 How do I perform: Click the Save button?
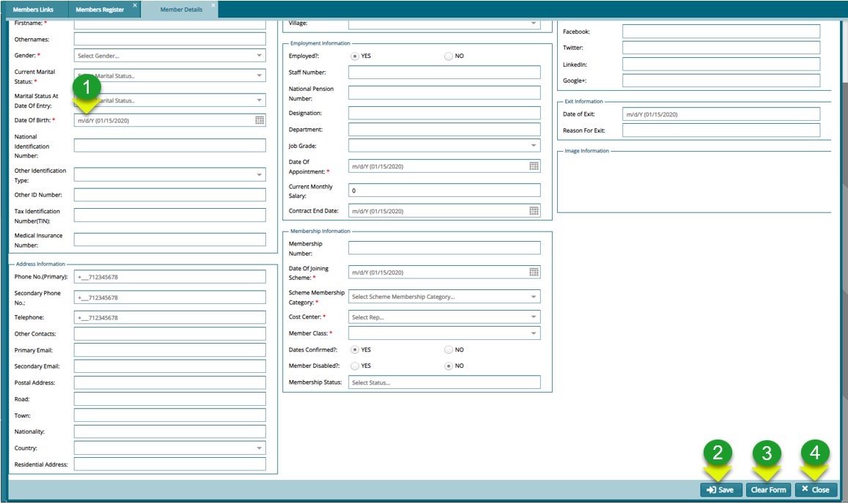coord(721,489)
